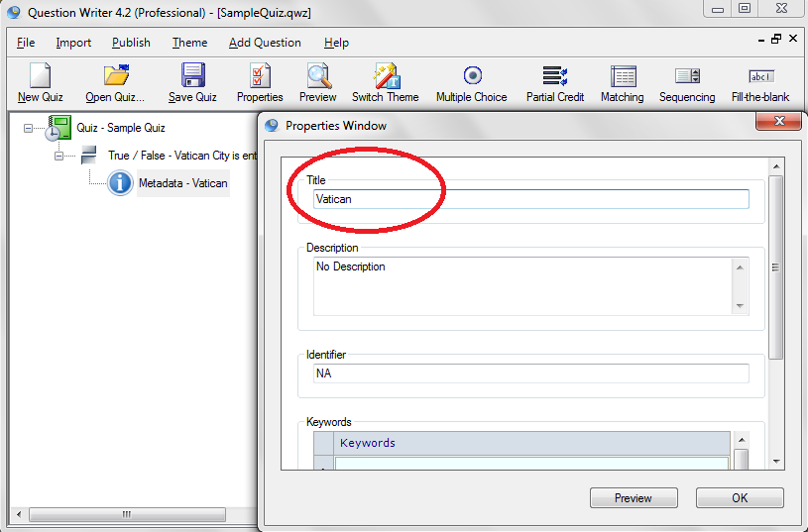
Task: Click the Switch Theme wand icon
Action: point(386,82)
